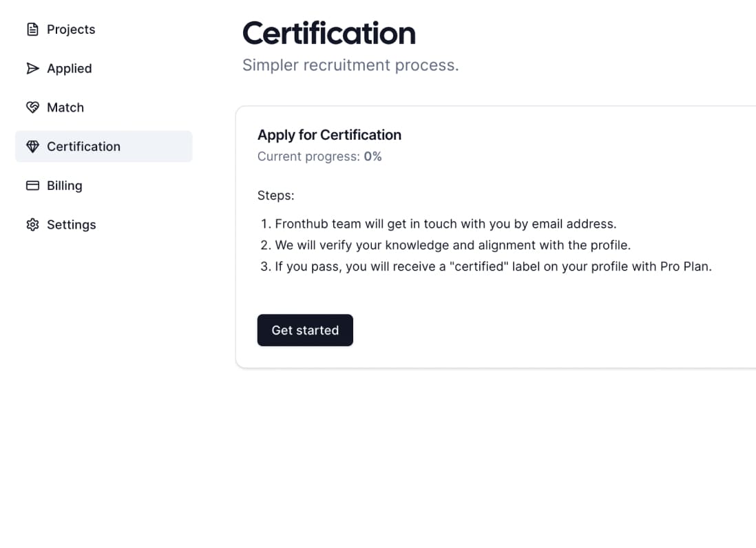The image size is (756, 548).
Task: Click step 2 about verifying knowledge
Action: click(445, 245)
